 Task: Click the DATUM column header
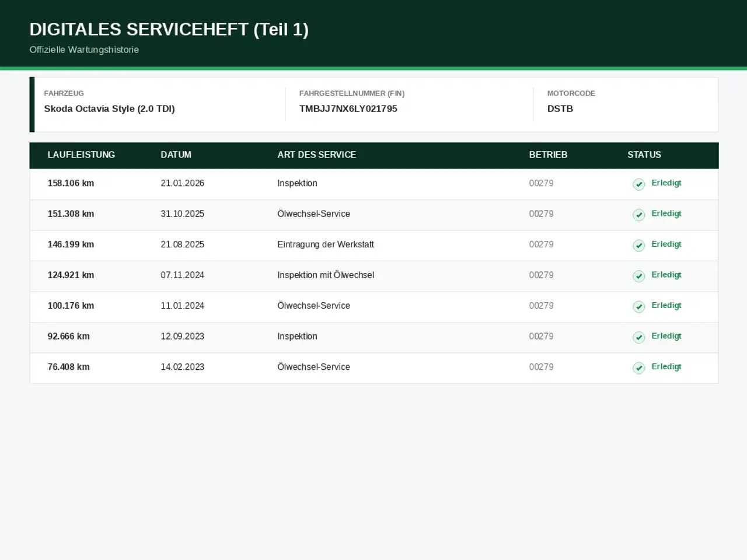click(176, 155)
